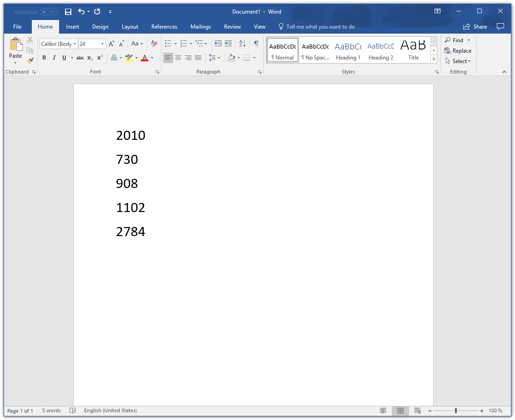The width and height of the screenshot is (515, 420).
Task: Show or hide paragraph marks
Action: [x=256, y=43]
